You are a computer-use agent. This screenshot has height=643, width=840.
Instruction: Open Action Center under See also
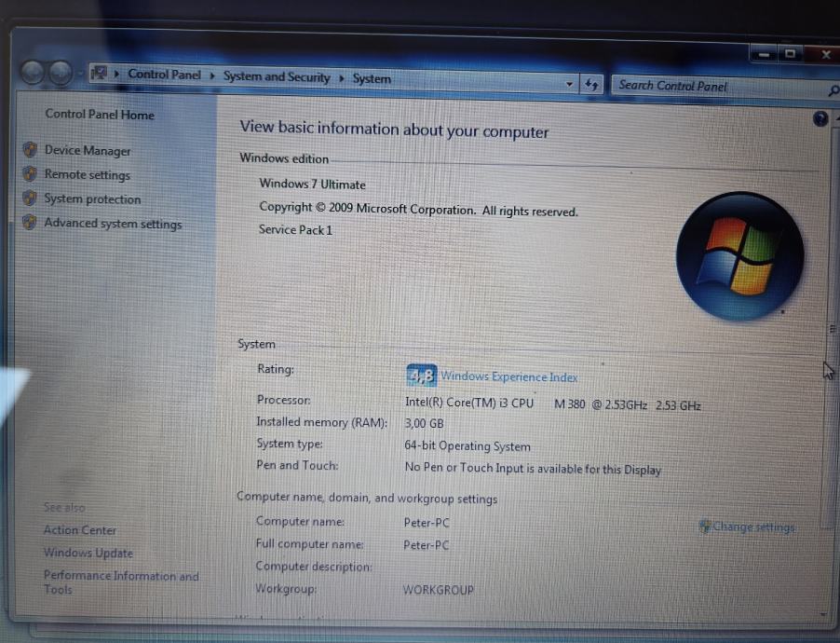[x=80, y=530]
